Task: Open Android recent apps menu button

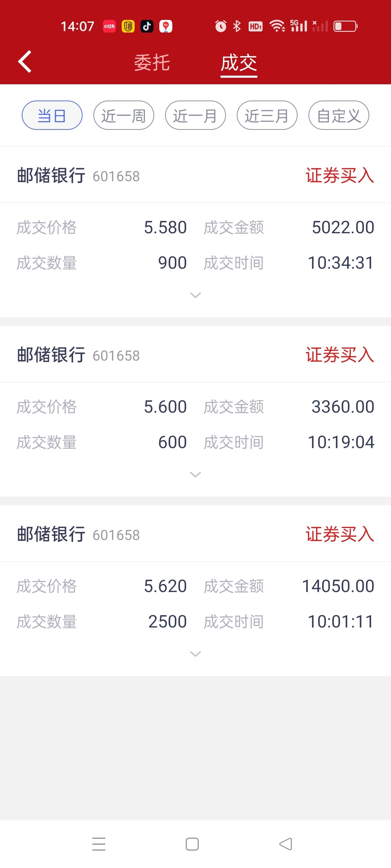Action: point(99,844)
